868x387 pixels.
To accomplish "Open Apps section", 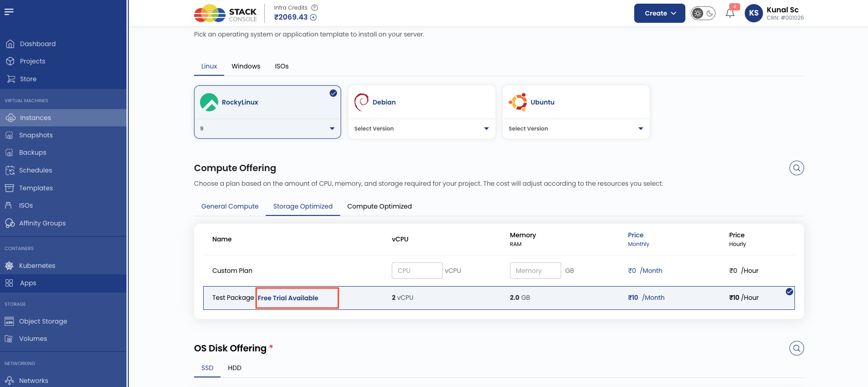I will 63,283.
